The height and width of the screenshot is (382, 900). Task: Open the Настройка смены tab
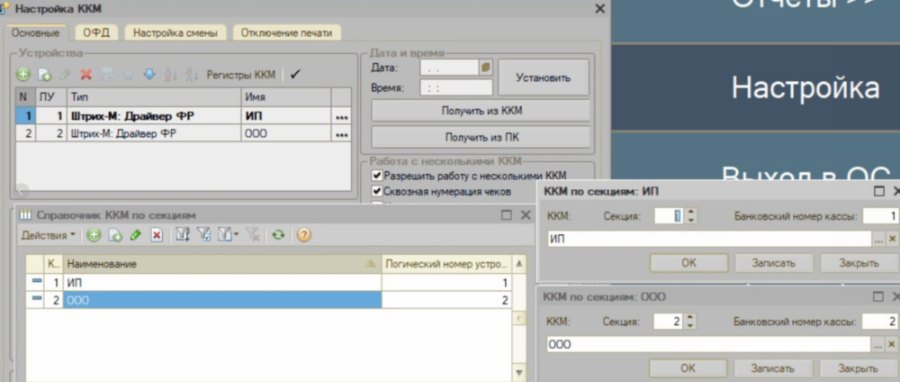pyautogui.click(x=176, y=33)
